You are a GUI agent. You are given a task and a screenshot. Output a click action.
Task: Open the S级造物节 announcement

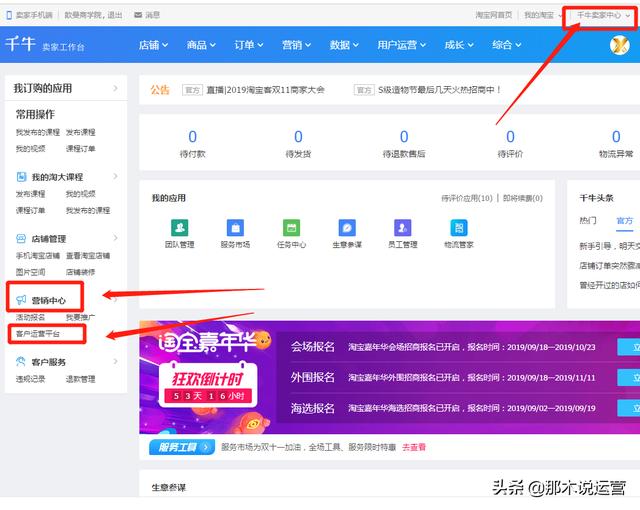click(x=439, y=90)
